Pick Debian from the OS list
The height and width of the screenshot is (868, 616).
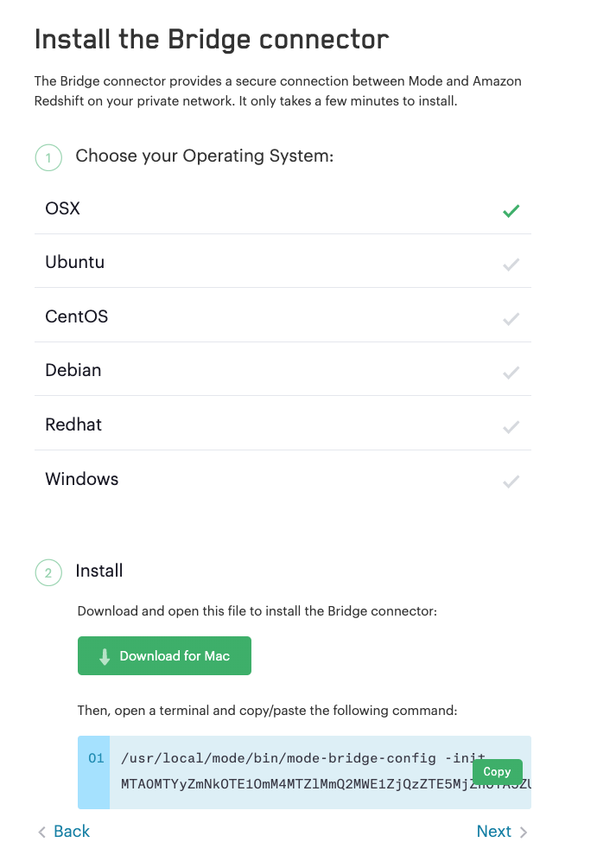[x=73, y=370]
